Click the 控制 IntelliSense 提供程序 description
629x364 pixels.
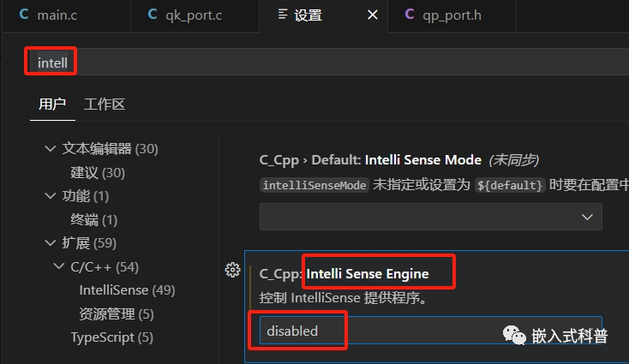344,298
